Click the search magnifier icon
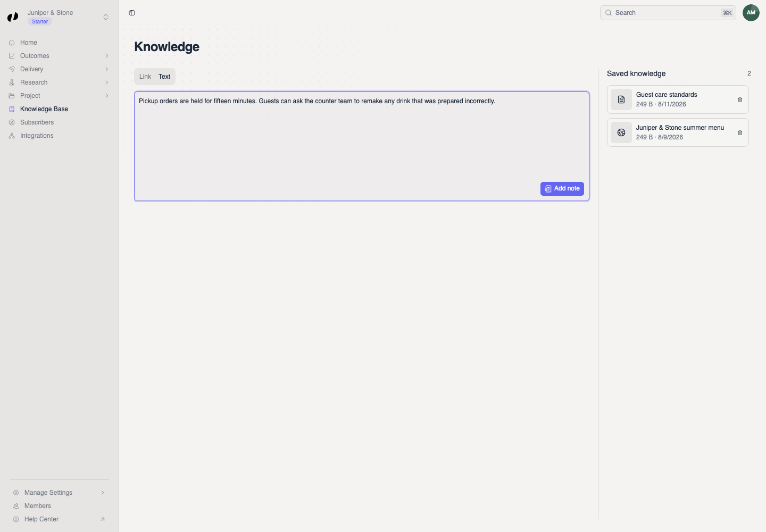 [609, 13]
